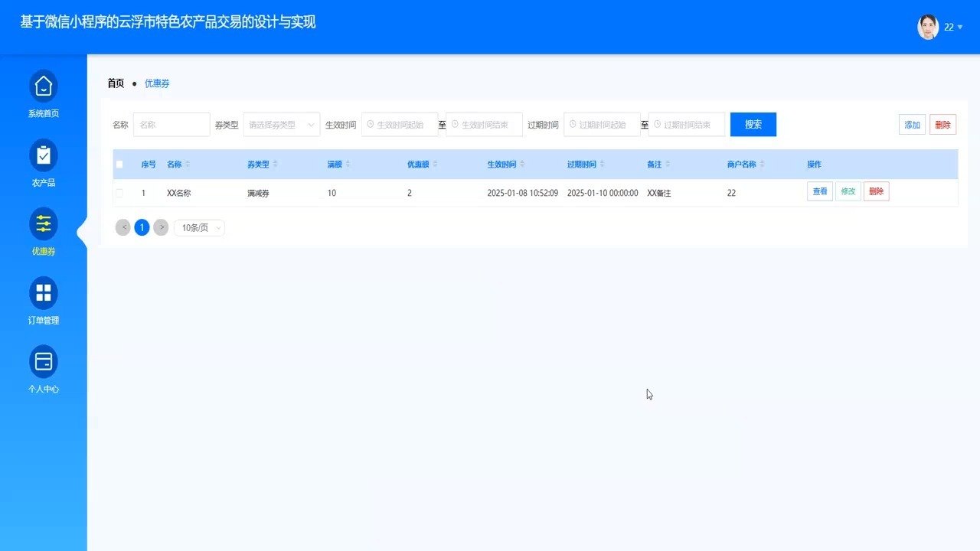Click 修改 in row 1
The image size is (980, 551).
tap(848, 191)
